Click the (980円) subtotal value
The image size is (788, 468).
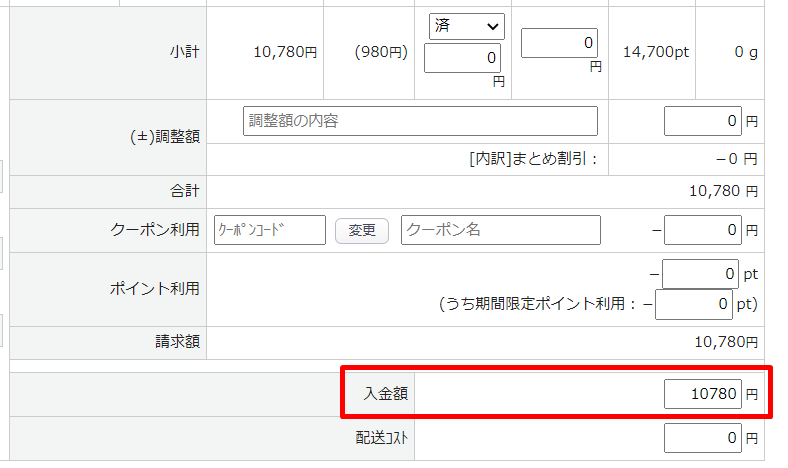pyautogui.click(x=380, y=51)
